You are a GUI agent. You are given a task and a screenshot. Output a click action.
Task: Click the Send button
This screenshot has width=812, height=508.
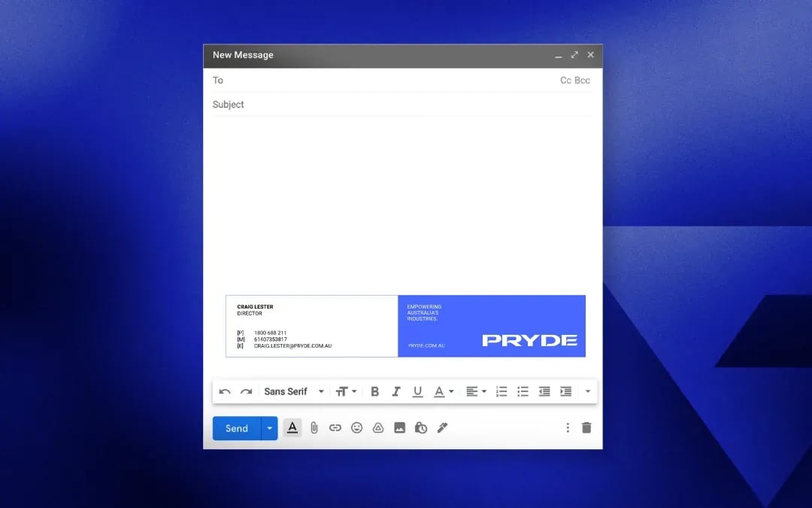point(237,428)
